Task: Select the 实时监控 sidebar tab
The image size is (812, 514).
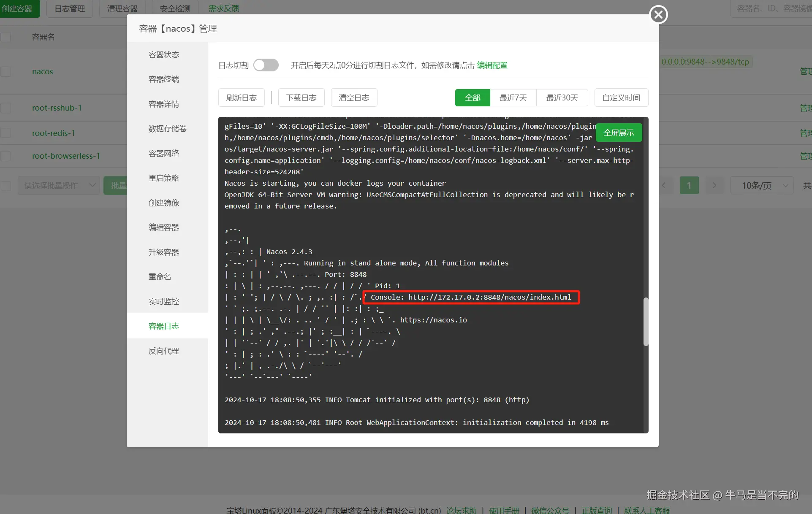Action: tap(164, 301)
